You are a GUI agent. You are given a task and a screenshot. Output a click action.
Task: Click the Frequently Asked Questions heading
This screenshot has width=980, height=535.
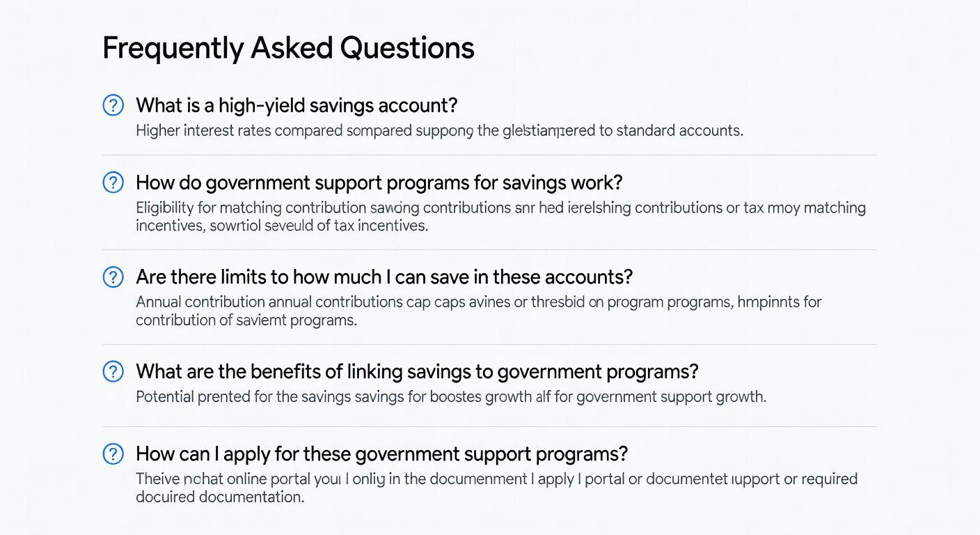point(288,48)
